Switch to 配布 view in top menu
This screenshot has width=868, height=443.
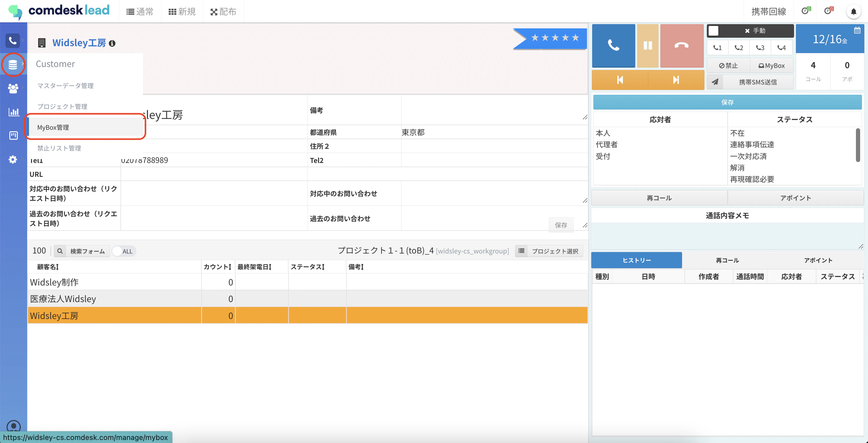223,12
